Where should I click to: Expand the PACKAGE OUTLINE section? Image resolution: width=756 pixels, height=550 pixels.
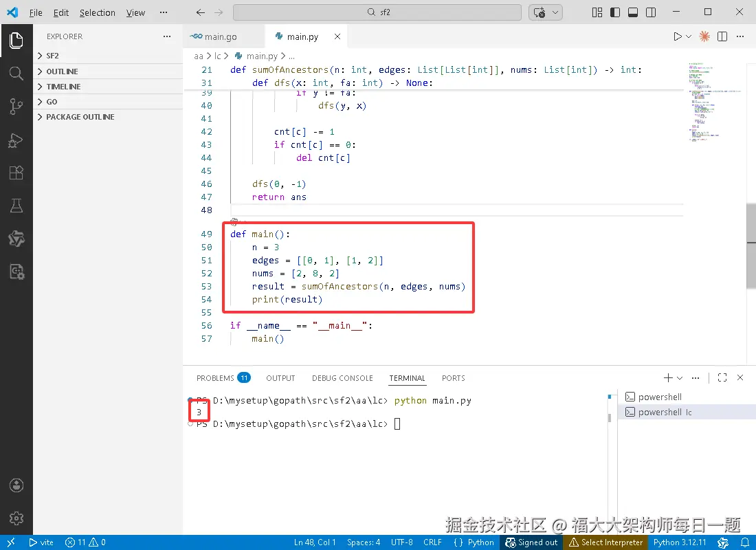[109, 117]
